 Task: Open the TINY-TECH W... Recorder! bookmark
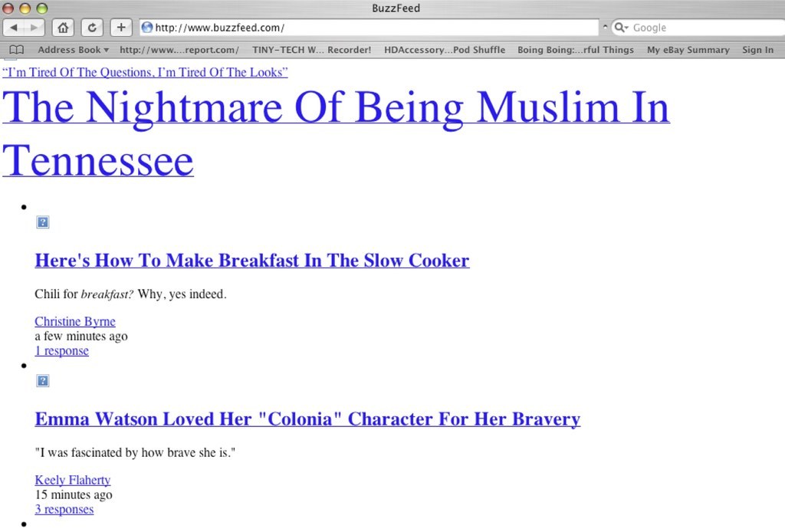(311, 50)
